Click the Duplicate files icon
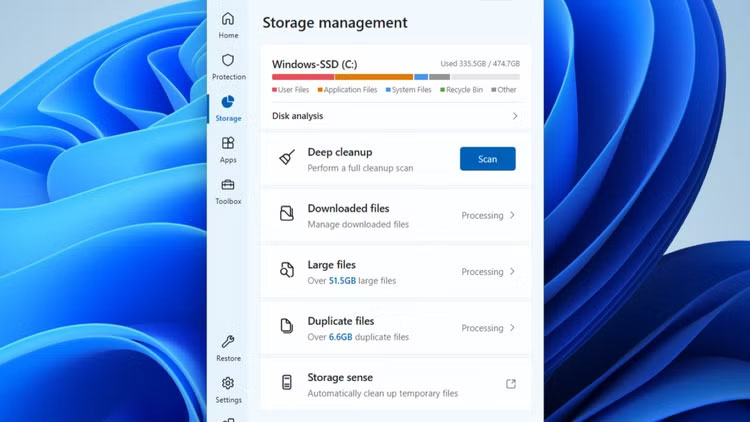Viewport: 750px width, 422px height. pos(286,326)
